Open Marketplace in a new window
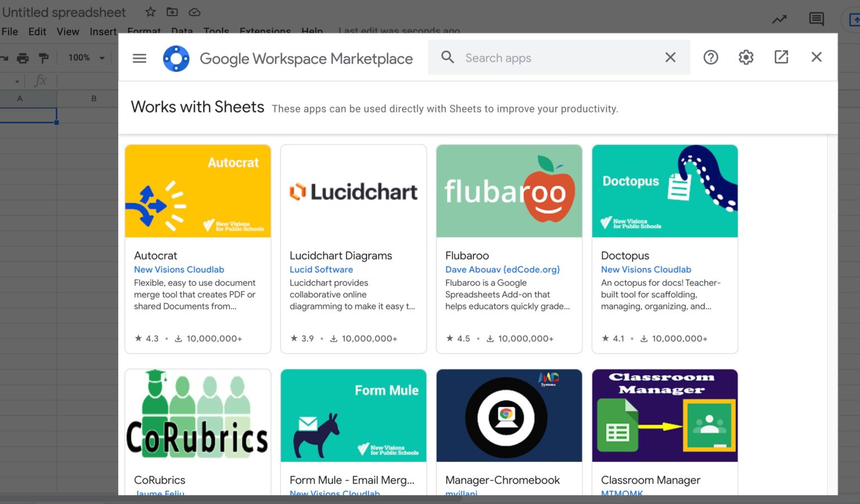The image size is (860, 504). [x=781, y=57]
